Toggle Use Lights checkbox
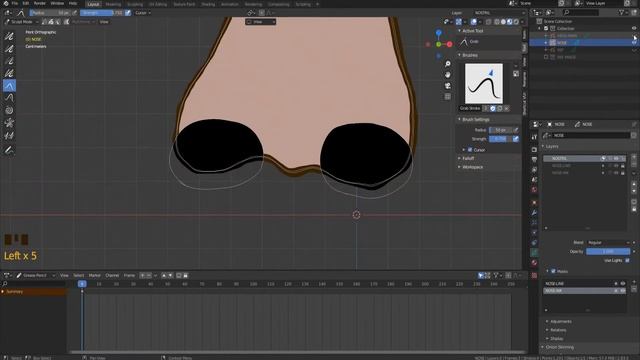Viewport: 640px width, 360px height. 627,260
